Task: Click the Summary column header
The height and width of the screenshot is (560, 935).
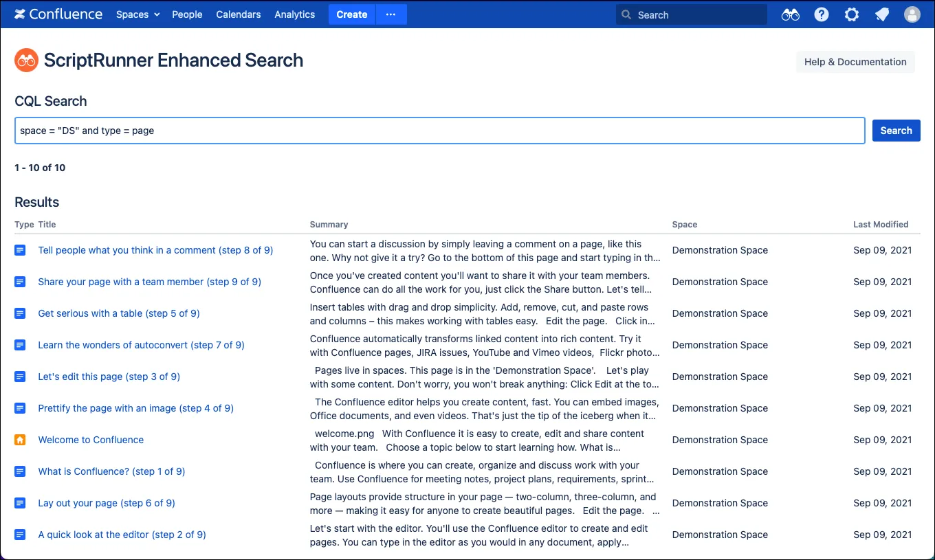Action: [x=329, y=225]
